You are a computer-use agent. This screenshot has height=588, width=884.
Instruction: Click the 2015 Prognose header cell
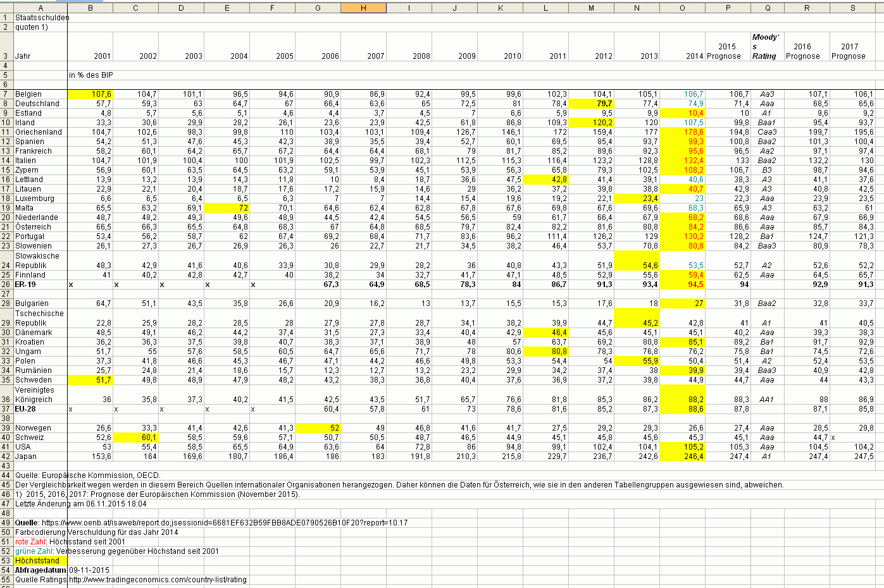pyautogui.click(x=728, y=51)
